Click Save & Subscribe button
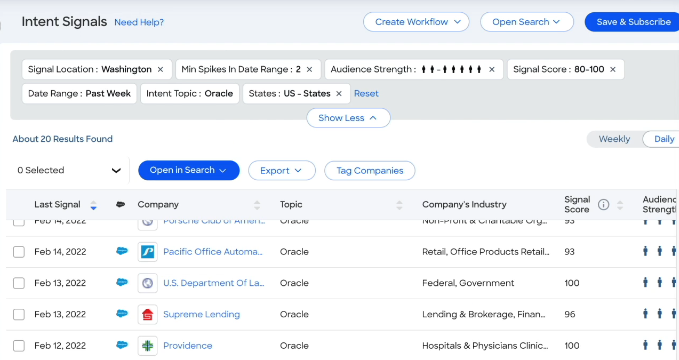Image resolution: width=679 pixels, height=360 pixels. (633, 22)
